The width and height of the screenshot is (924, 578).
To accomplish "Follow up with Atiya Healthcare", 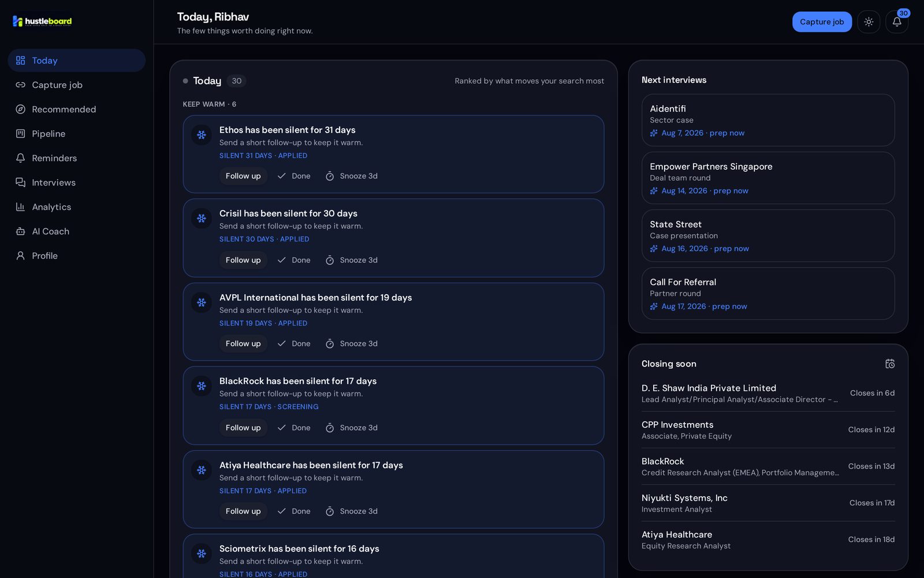I will (243, 511).
